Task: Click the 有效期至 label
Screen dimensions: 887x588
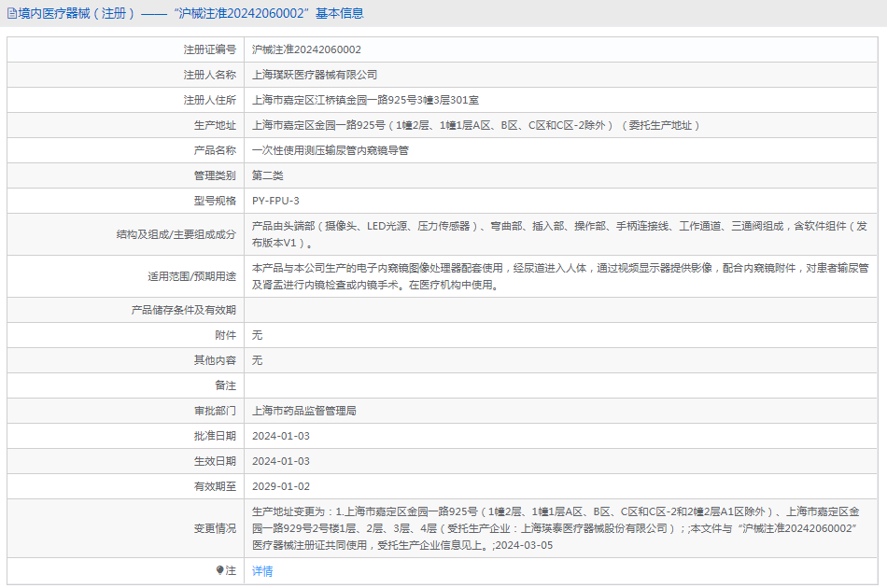Action: (x=215, y=486)
